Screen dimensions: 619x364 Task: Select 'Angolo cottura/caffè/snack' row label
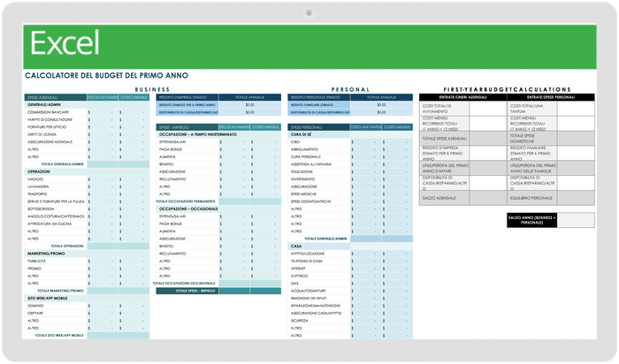click(x=56, y=216)
